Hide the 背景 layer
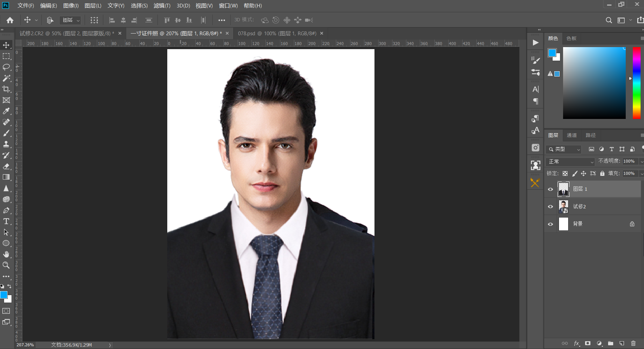Image resolution: width=644 pixels, height=349 pixels. click(551, 224)
